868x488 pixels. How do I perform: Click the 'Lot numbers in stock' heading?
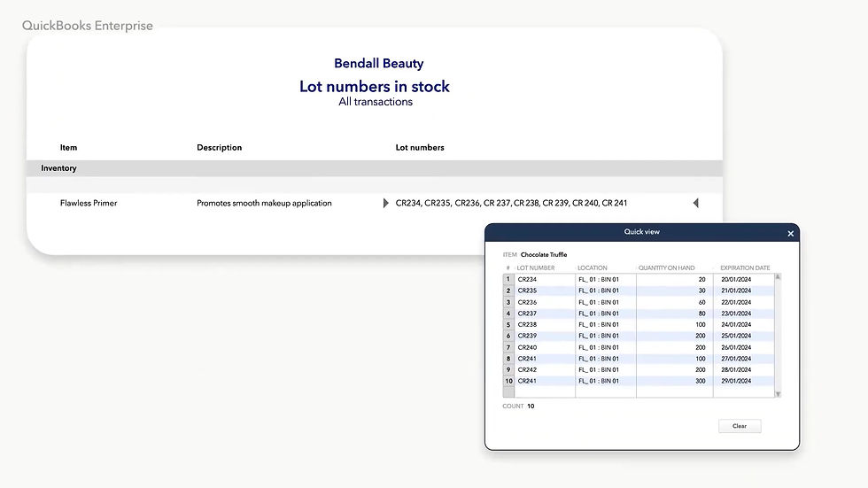374,86
